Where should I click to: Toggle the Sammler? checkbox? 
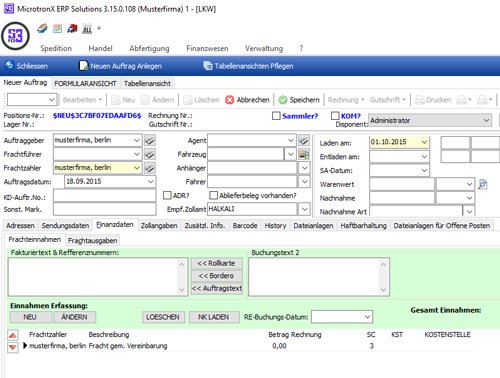coord(276,116)
